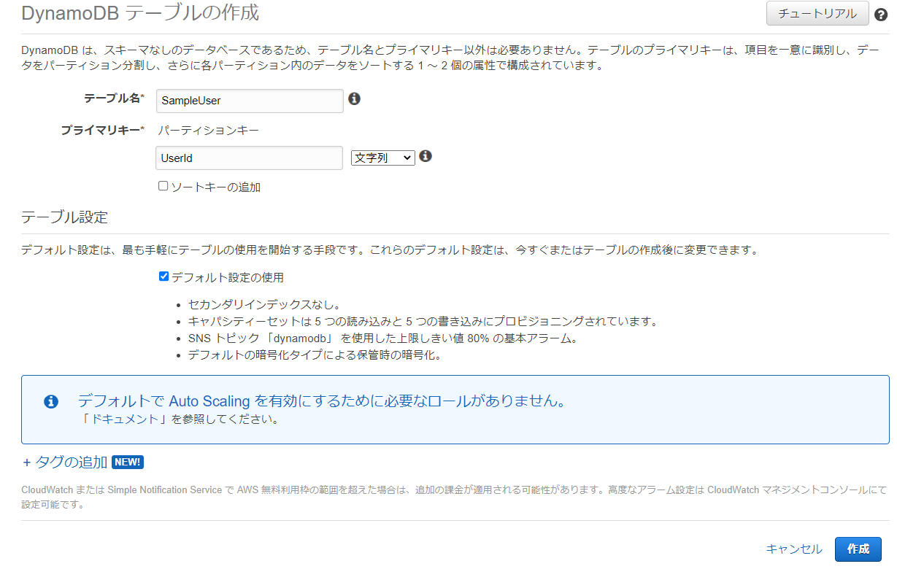Screen dimensions: 897x588
Task: Click the テーブル名 field containing SampleUser
Action: [250, 101]
